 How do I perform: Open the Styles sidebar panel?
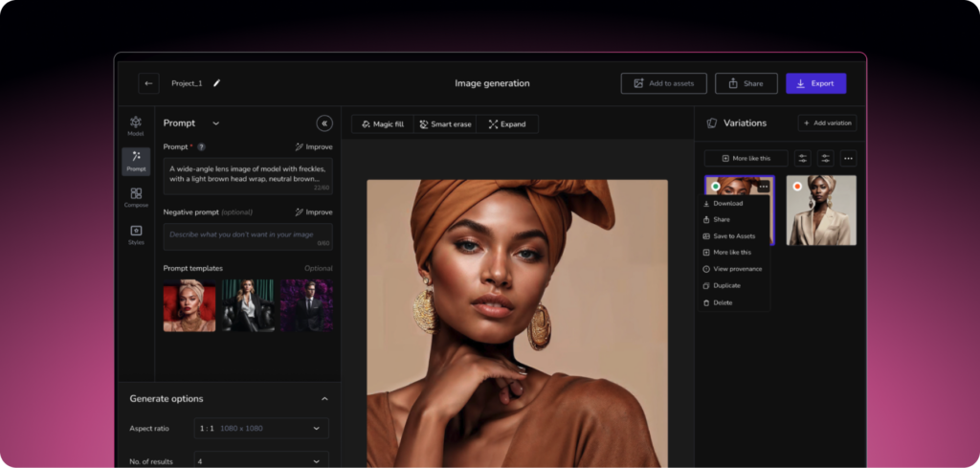136,234
